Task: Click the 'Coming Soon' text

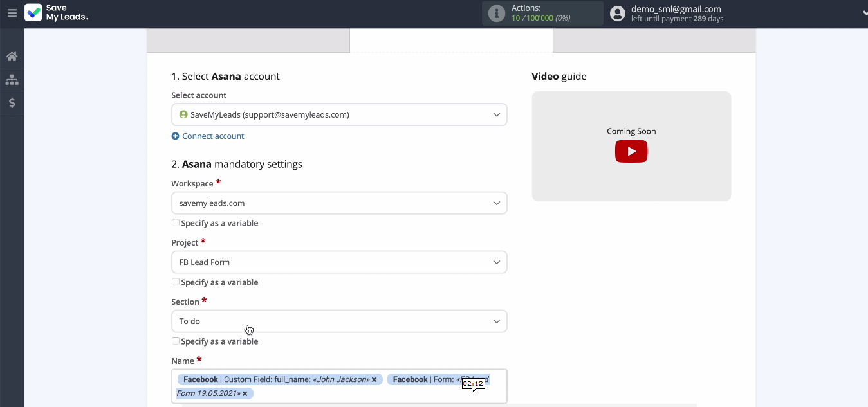Action: pos(631,131)
